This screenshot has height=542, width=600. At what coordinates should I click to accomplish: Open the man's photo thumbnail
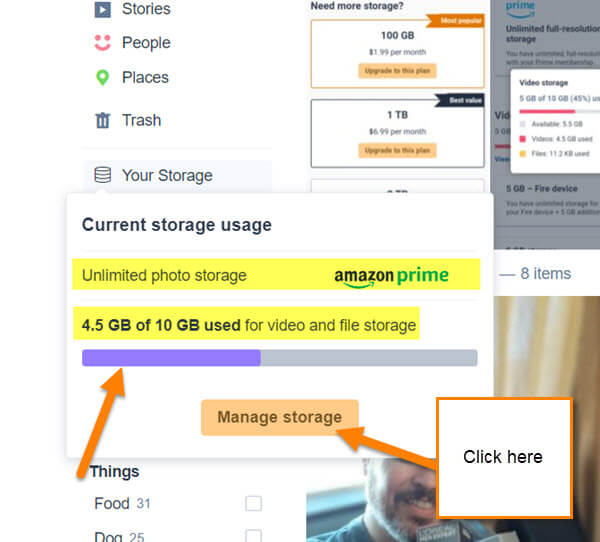pyautogui.click(x=371, y=500)
